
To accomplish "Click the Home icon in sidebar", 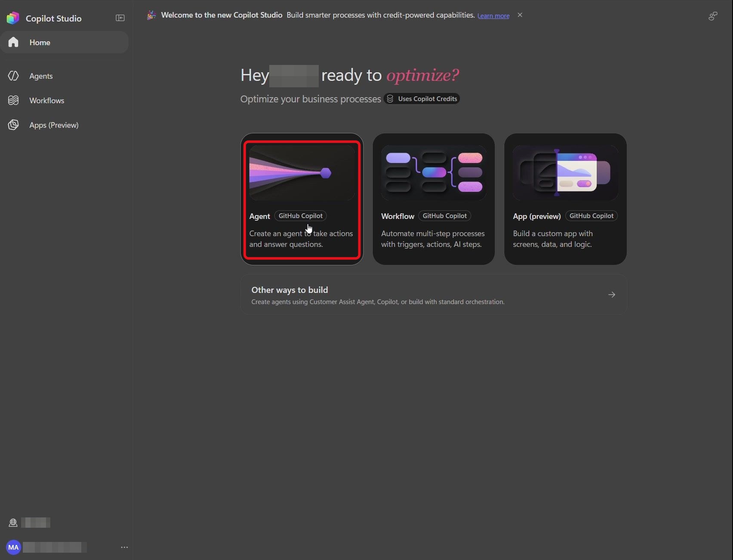I will [13, 42].
